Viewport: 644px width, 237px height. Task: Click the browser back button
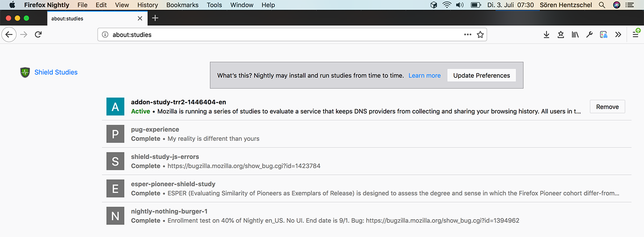coord(9,34)
